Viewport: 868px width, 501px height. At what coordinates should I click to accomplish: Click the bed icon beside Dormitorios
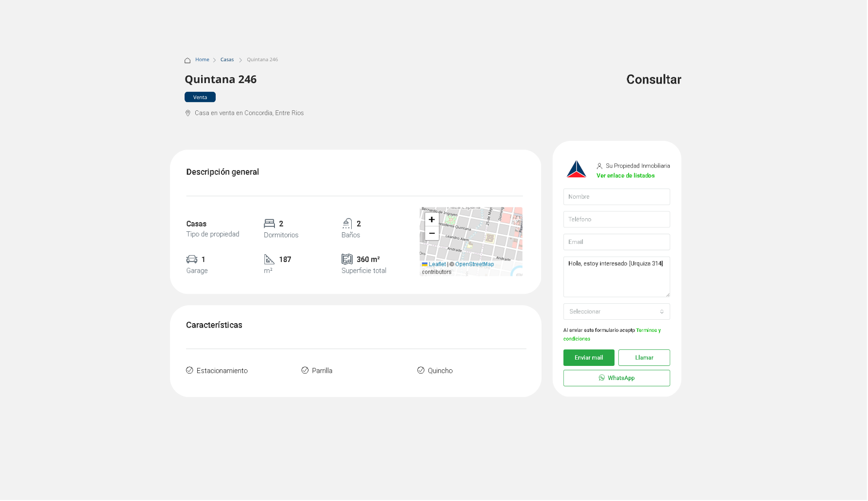click(x=269, y=224)
